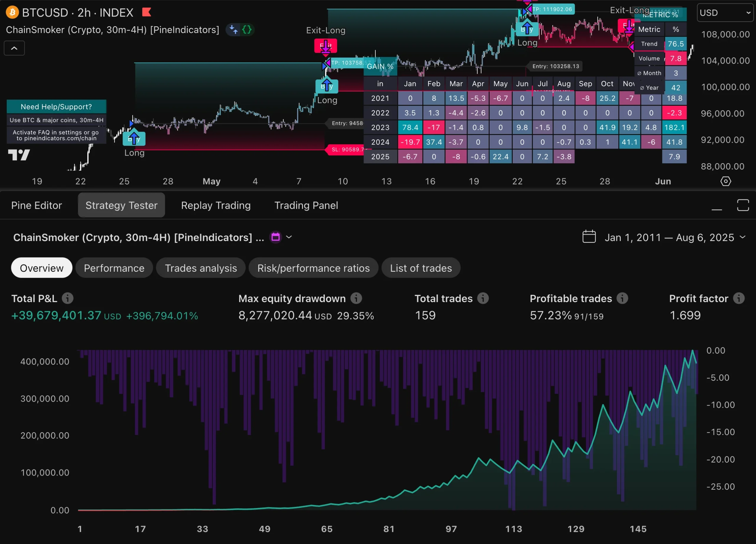Click the 57.23% profitable trades value
The height and width of the screenshot is (544, 756).
coord(551,315)
